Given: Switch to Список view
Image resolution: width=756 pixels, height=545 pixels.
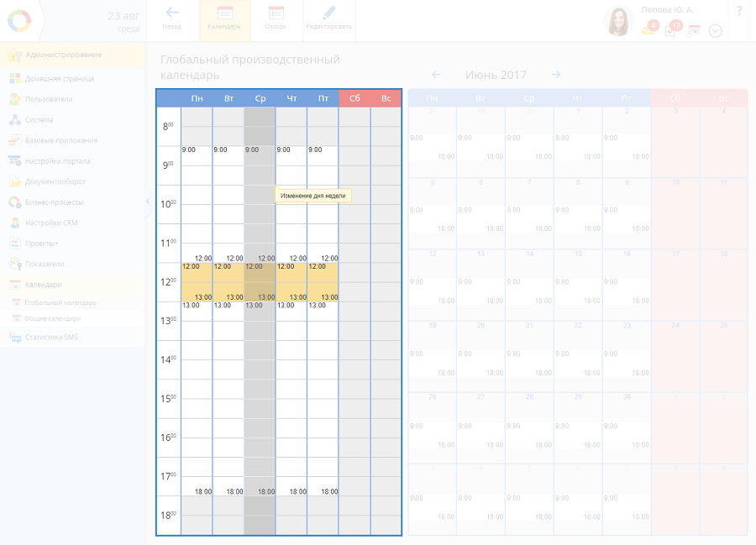Looking at the screenshot, I should pos(276,18).
